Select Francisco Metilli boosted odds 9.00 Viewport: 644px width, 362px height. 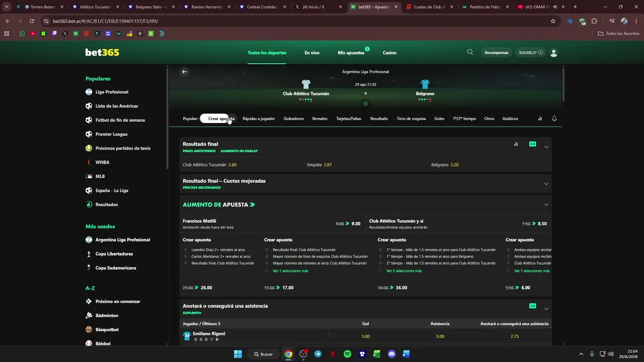356,224
